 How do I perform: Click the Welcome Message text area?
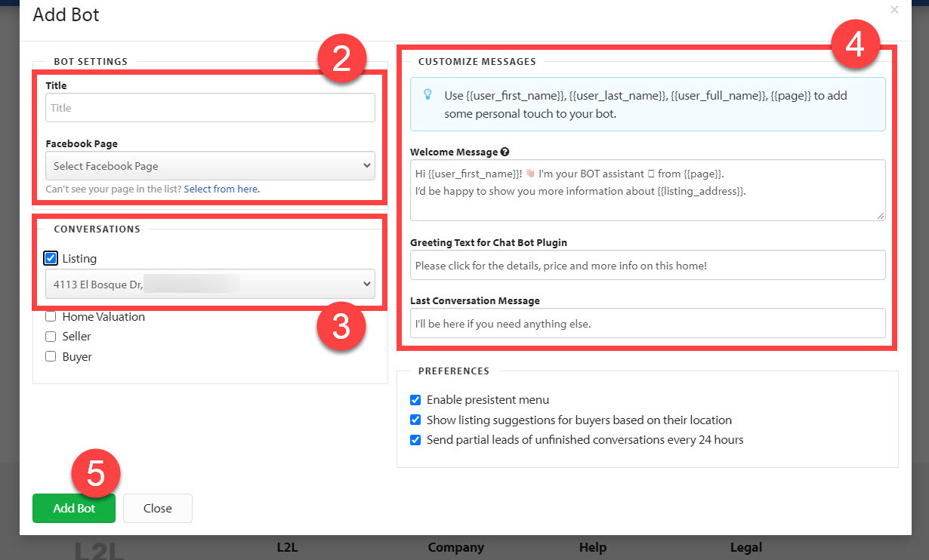coord(646,190)
